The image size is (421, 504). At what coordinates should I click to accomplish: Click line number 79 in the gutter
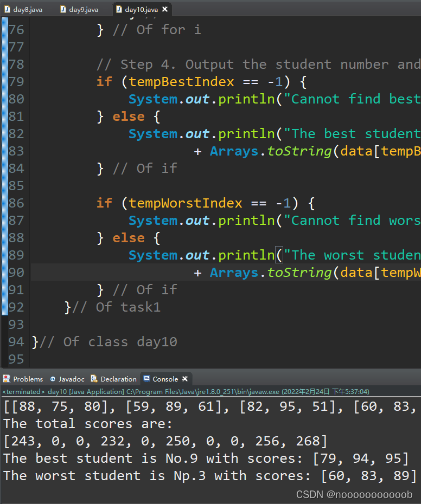[x=16, y=82]
